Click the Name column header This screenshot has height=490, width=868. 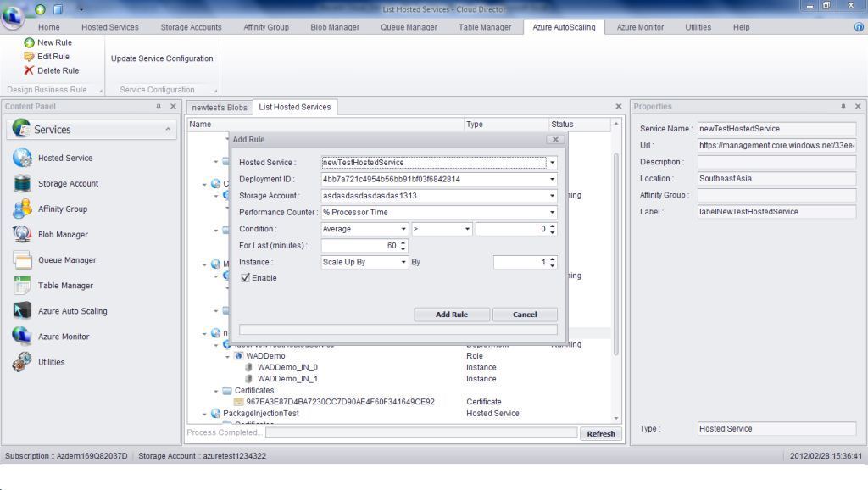[325, 124]
